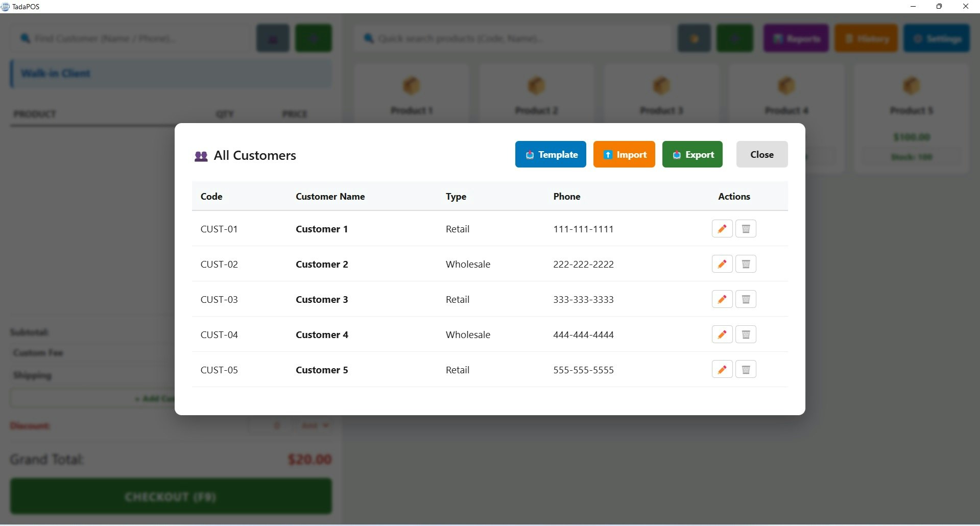Click the Walk-in Client banner

(x=171, y=73)
